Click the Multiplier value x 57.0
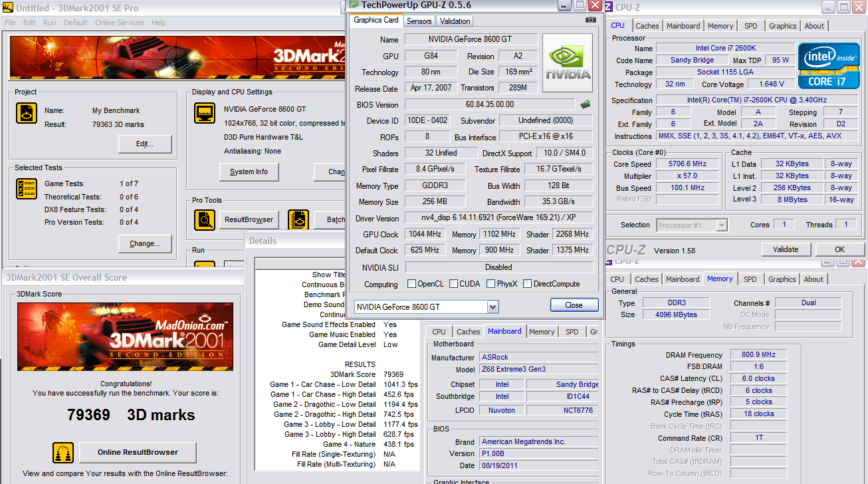The image size is (868, 484). [688, 176]
